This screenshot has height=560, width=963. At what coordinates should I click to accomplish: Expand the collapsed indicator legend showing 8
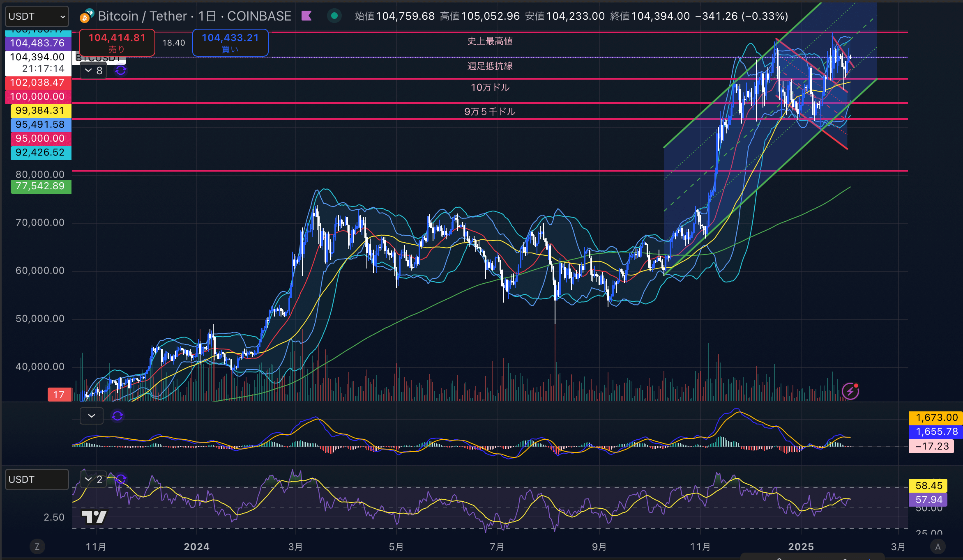click(93, 71)
